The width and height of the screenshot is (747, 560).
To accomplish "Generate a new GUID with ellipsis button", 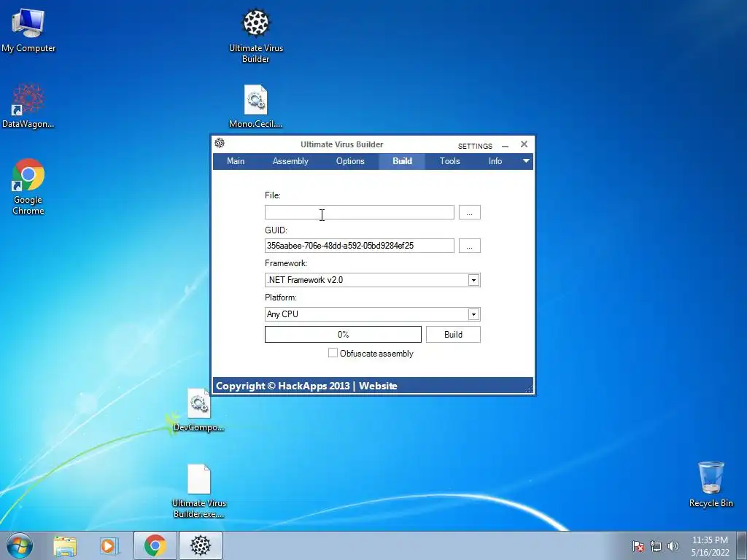I will click(x=469, y=246).
